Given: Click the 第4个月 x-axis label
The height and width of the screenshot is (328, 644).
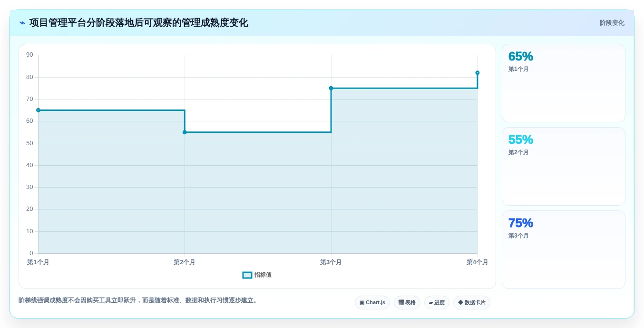Looking at the screenshot, I should point(478,262).
